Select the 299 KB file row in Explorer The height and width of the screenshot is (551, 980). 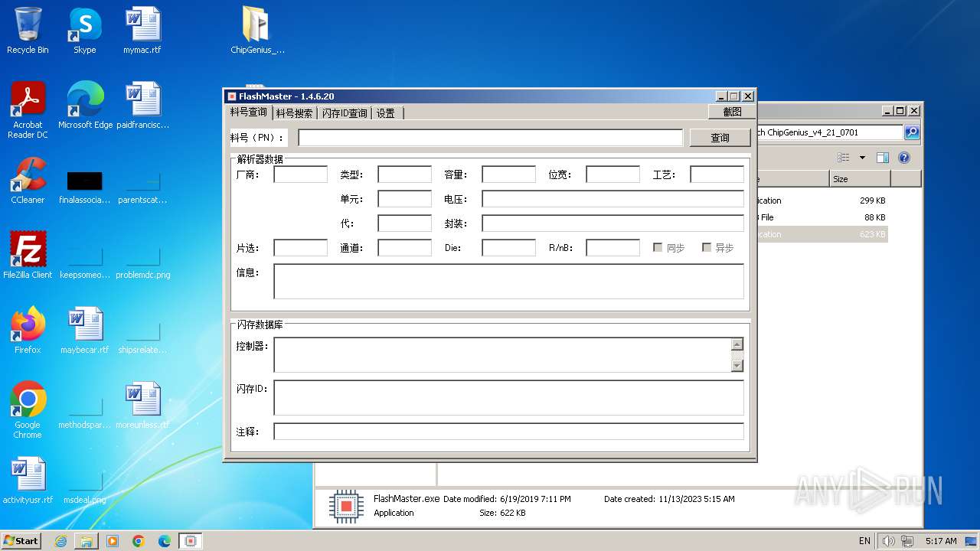coord(822,201)
